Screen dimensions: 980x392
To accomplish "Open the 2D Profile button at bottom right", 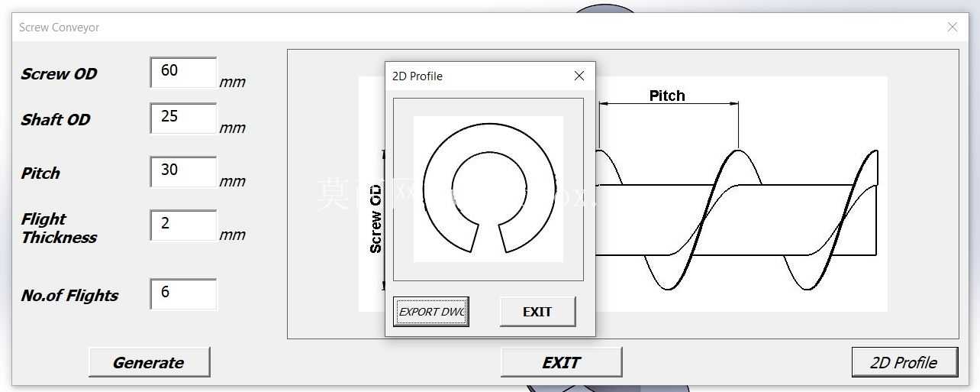I will point(904,362).
